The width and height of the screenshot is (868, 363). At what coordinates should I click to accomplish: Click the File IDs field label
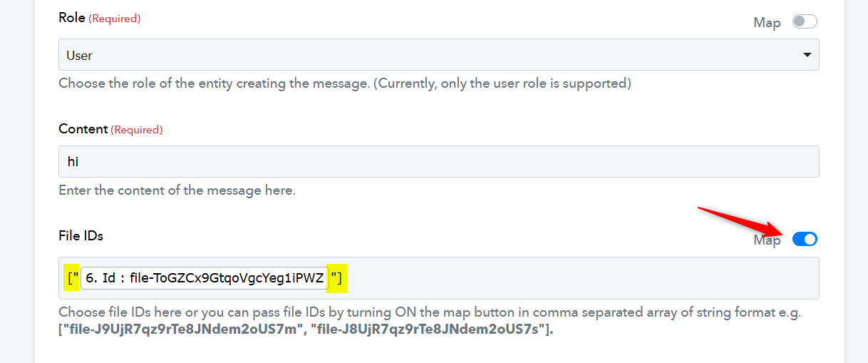pos(81,235)
